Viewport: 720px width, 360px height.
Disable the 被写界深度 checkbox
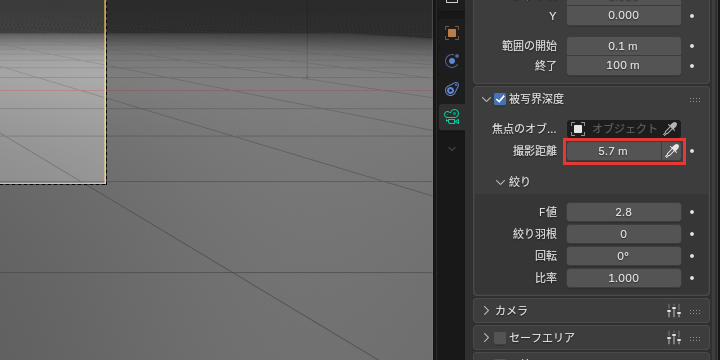500,99
